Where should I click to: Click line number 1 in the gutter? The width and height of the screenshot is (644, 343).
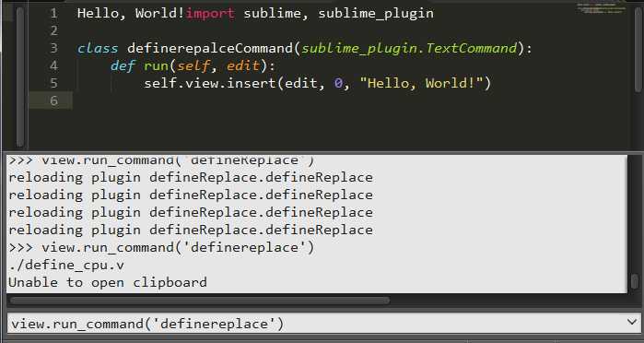pos(54,13)
